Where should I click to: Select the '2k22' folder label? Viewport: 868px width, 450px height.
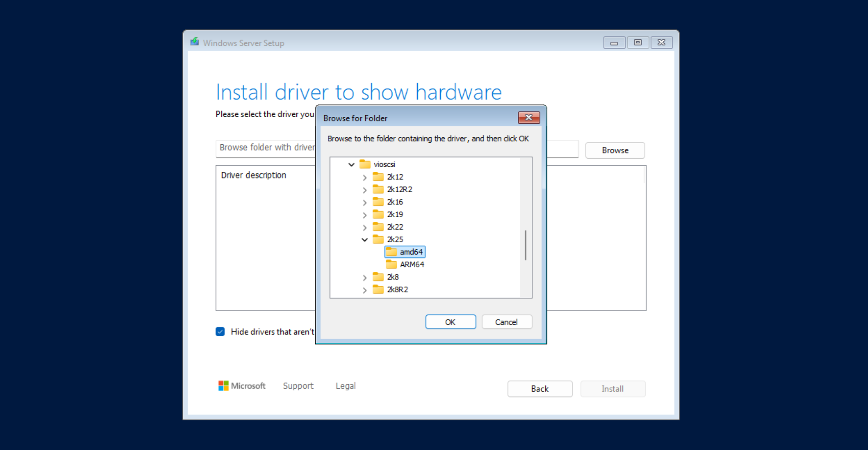395,227
